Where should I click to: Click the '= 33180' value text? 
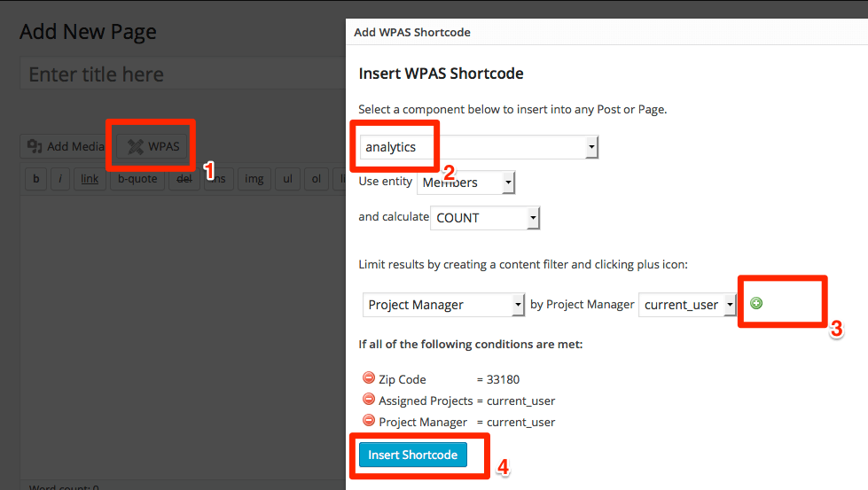(x=498, y=379)
